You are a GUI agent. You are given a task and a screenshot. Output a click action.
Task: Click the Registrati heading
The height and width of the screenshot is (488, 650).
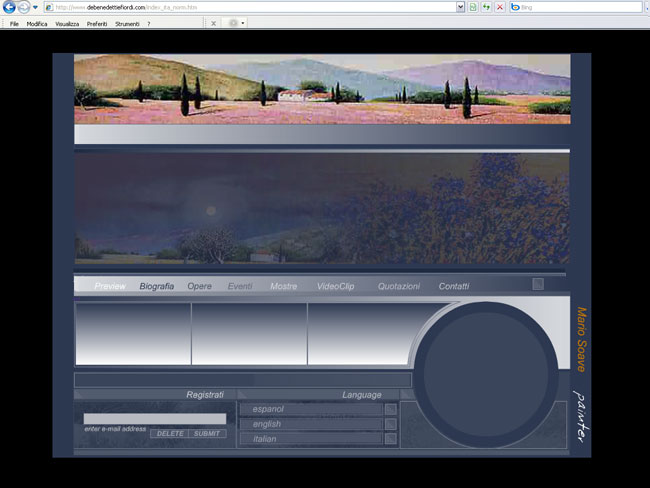(x=205, y=395)
